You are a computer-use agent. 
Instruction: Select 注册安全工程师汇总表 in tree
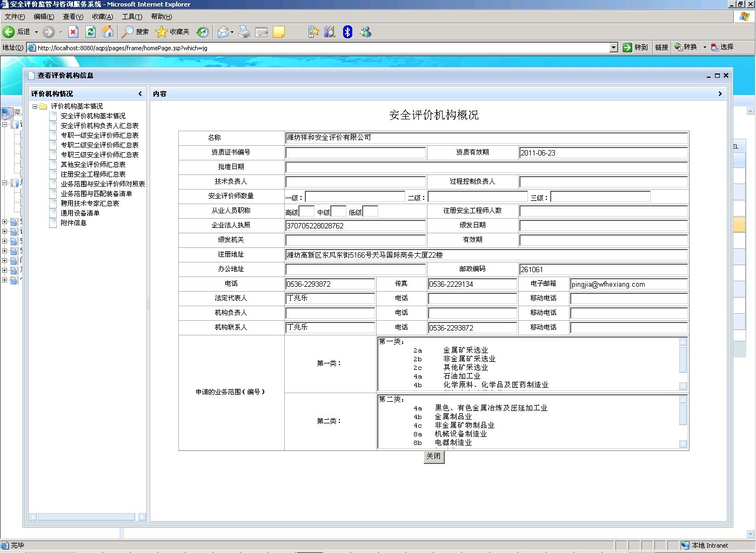pyautogui.click(x=93, y=174)
